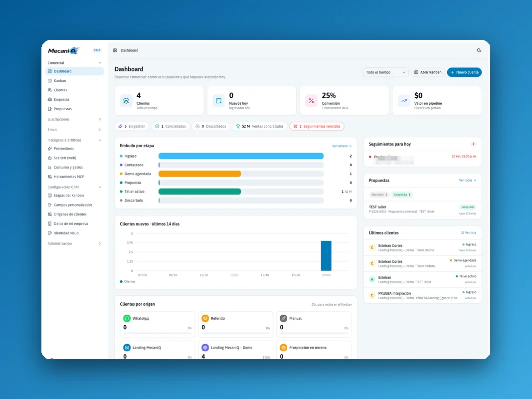This screenshot has height=399, width=532.
Task: Open the TEST taller proposal row
Action: [422, 209]
